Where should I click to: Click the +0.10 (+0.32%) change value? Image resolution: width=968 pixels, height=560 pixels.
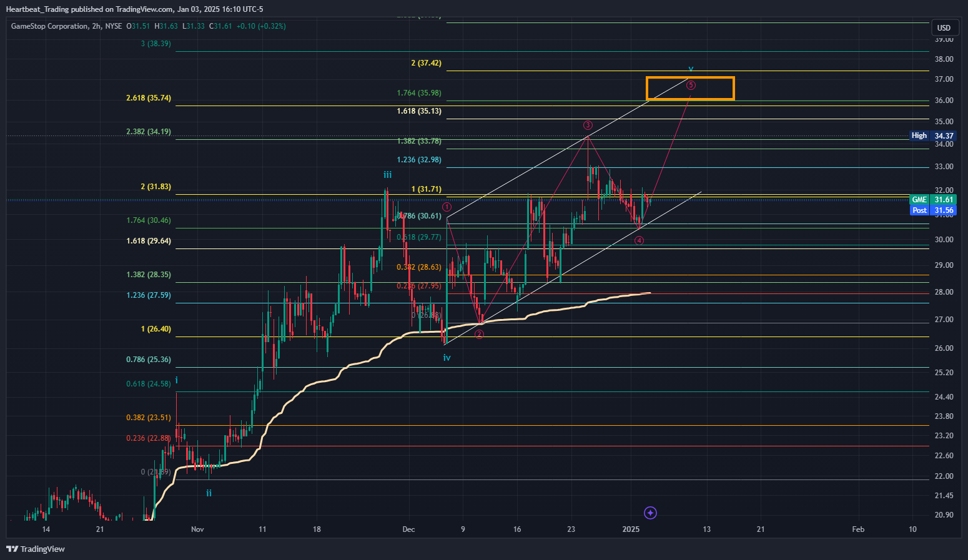pos(261,26)
